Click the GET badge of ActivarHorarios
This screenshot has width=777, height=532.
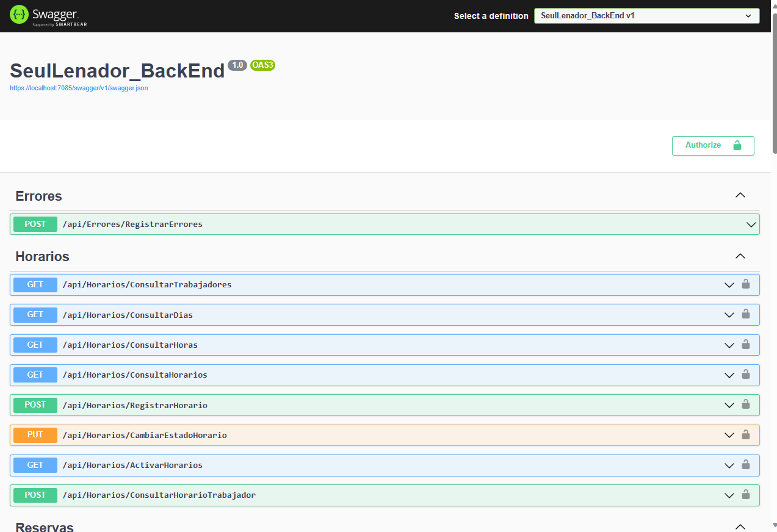coord(35,465)
